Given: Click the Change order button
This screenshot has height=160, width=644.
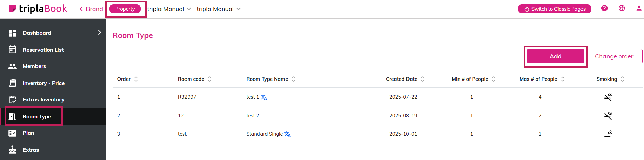Looking at the screenshot, I should coord(614,56).
